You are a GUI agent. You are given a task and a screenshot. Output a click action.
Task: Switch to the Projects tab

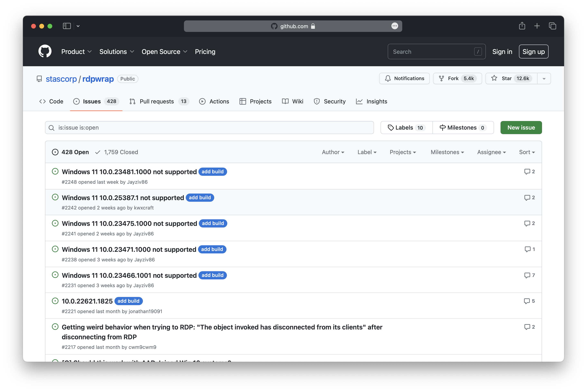[255, 102]
